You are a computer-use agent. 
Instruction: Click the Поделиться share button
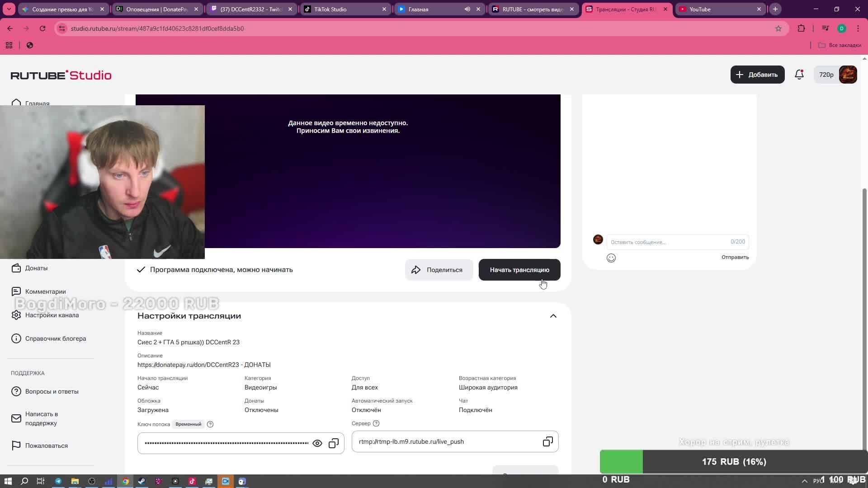(x=438, y=270)
